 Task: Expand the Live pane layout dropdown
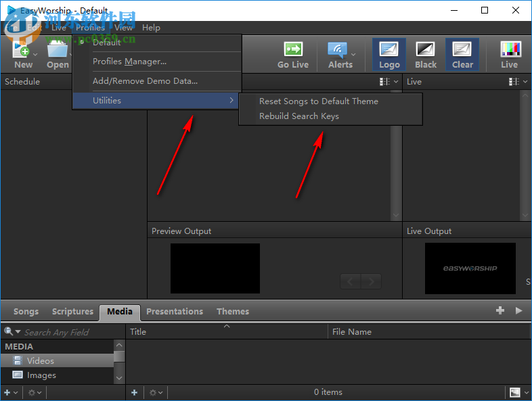525,82
